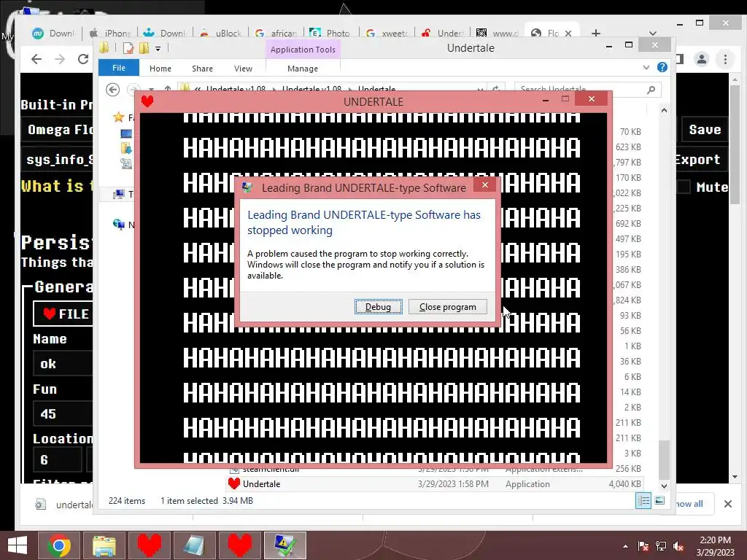This screenshot has width=747, height=560.
Task: Click the muted volume tray icon
Action: point(678,546)
